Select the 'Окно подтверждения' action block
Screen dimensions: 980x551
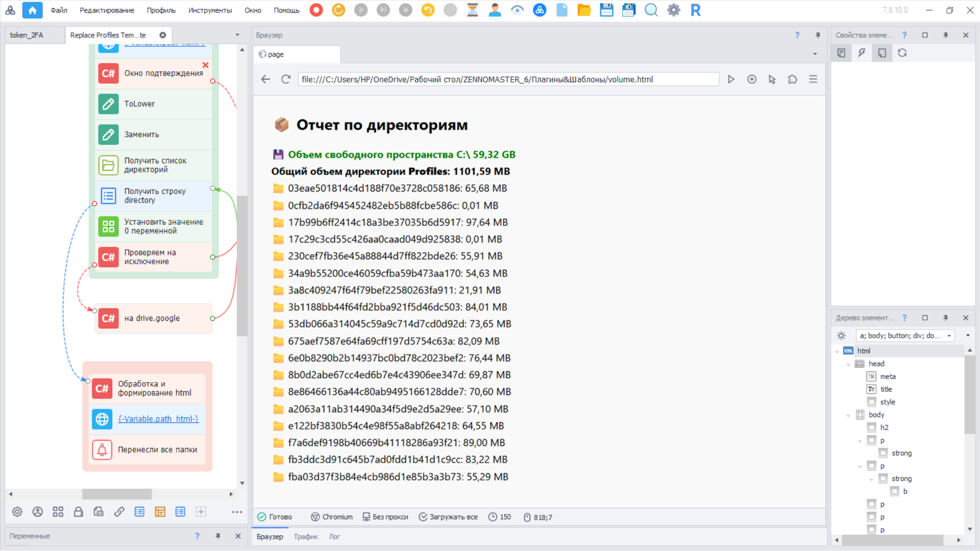(153, 73)
